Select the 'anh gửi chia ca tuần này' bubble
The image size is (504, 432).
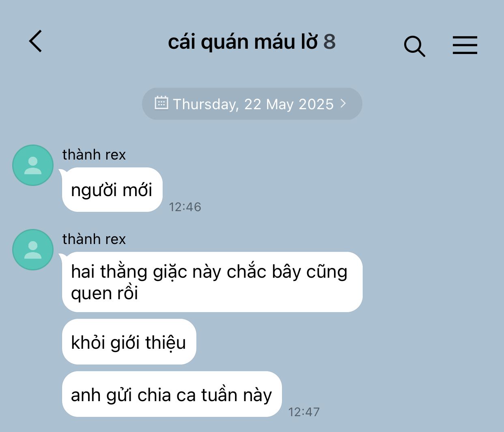pyautogui.click(x=172, y=394)
